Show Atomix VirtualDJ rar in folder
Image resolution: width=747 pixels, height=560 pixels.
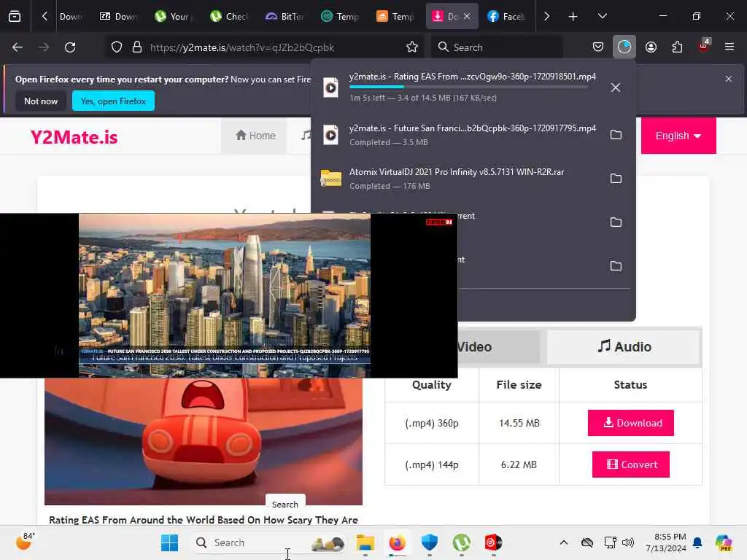pyautogui.click(x=616, y=179)
